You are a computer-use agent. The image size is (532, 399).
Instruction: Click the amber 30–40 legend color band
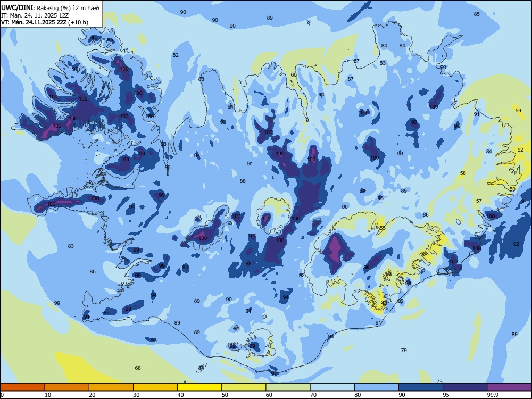(155, 387)
